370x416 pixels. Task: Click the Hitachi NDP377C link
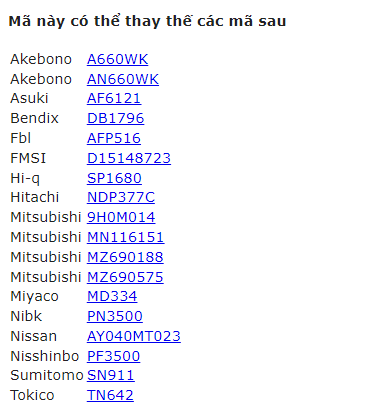(121, 197)
